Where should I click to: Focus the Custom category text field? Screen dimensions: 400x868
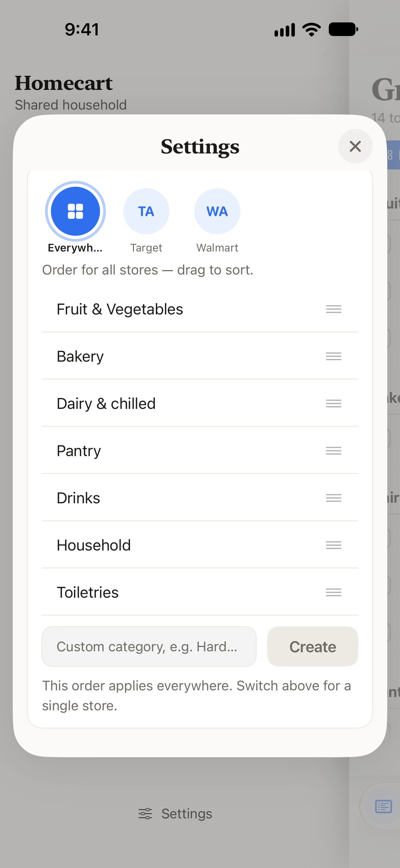coord(149,646)
